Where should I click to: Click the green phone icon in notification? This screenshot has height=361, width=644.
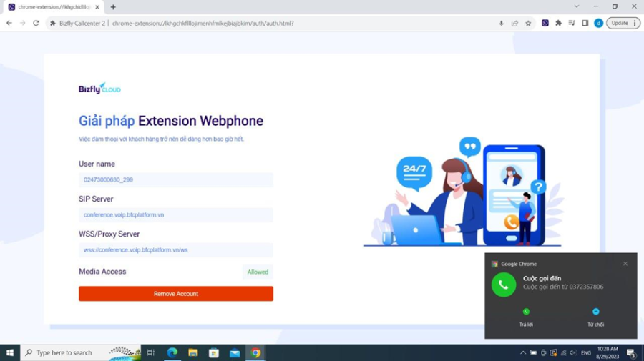pos(504,285)
